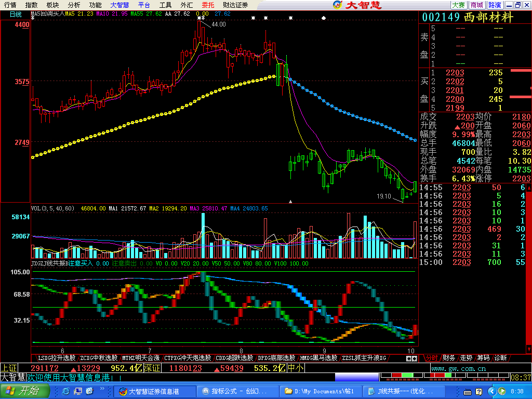Click the 大智慧欢迎使用大智慧信息港 ticker message
This screenshot has height=399, width=532.
[x=61, y=377]
